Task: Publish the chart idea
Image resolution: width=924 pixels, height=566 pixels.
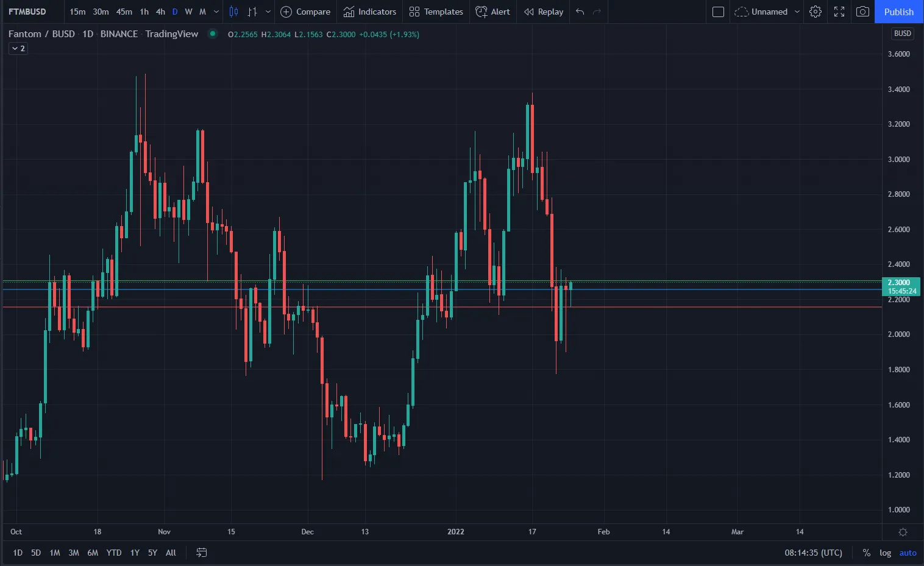Action: tap(899, 12)
